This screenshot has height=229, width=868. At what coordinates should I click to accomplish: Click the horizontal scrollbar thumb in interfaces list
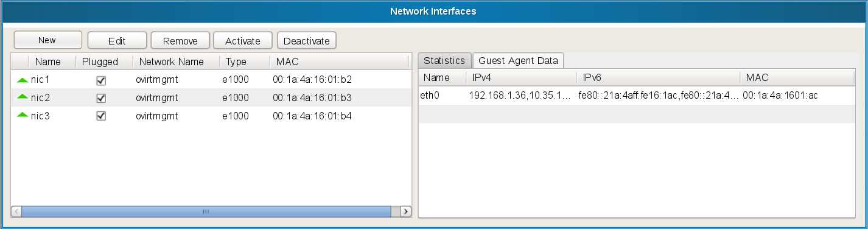(x=206, y=211)
